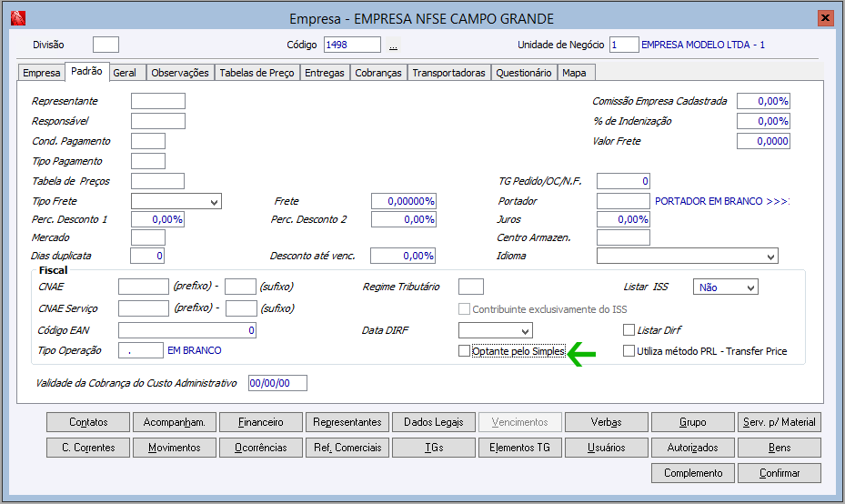The width and height of the screenshot is (845, 504).
Task: Open the Tabelas de Preço tab
Action: click(257, 73)
